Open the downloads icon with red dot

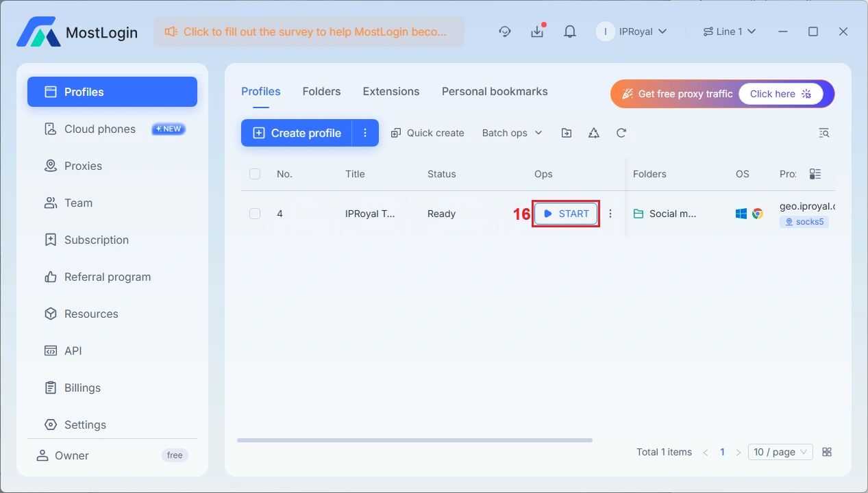click(x=537, y=31)
